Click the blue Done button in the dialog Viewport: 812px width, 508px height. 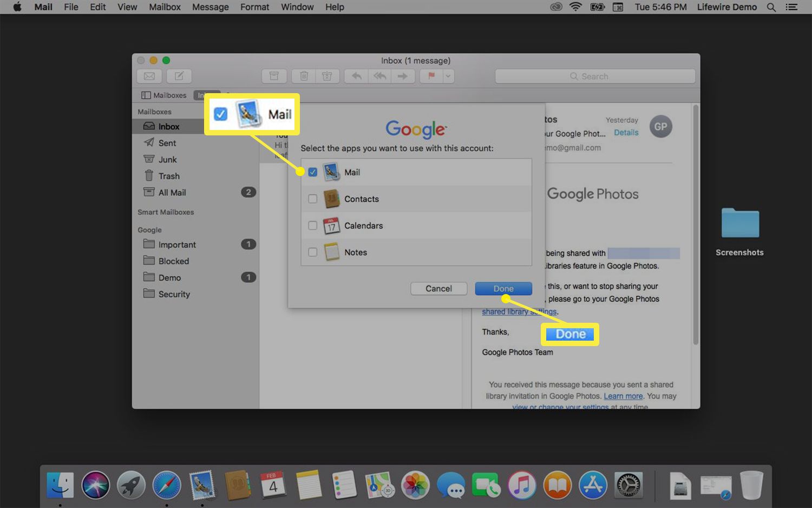(x=503, y=289)
